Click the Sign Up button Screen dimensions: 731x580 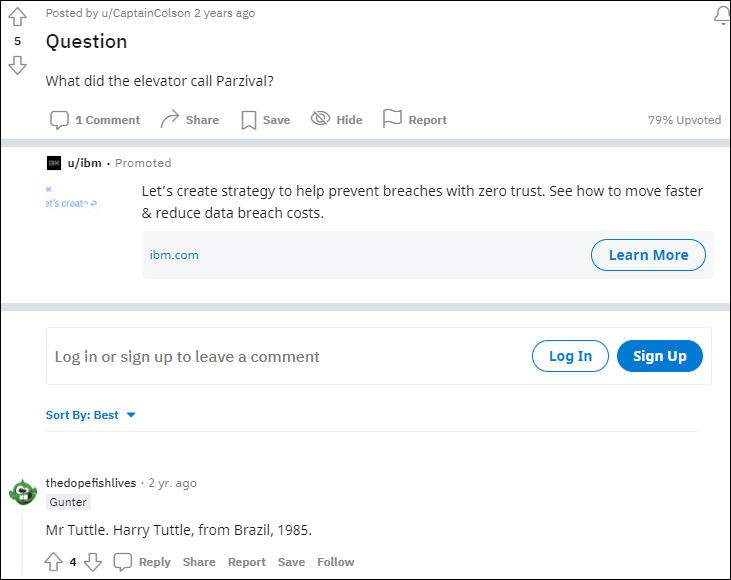click(x=660, y=356)
